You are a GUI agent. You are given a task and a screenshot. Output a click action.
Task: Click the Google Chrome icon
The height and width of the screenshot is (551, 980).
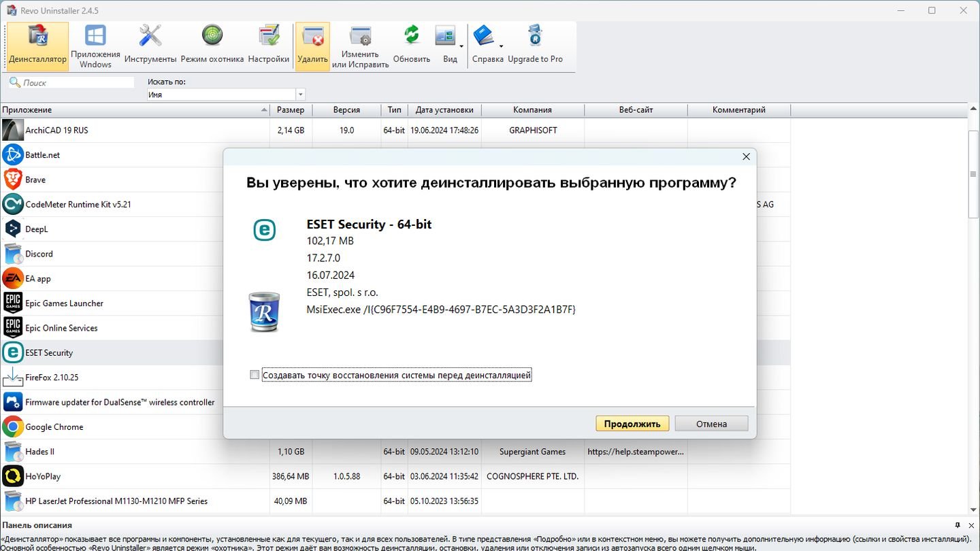13,427
